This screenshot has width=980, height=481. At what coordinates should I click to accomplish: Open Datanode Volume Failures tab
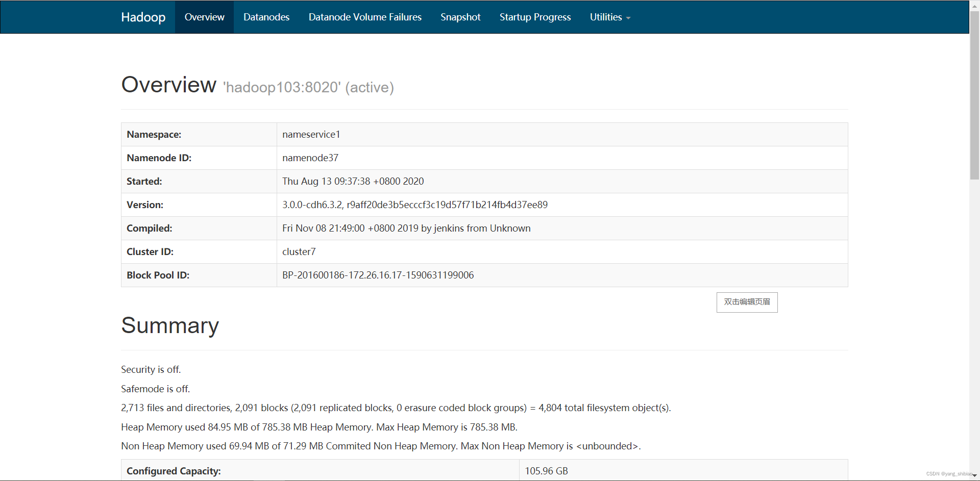(365, 17)
